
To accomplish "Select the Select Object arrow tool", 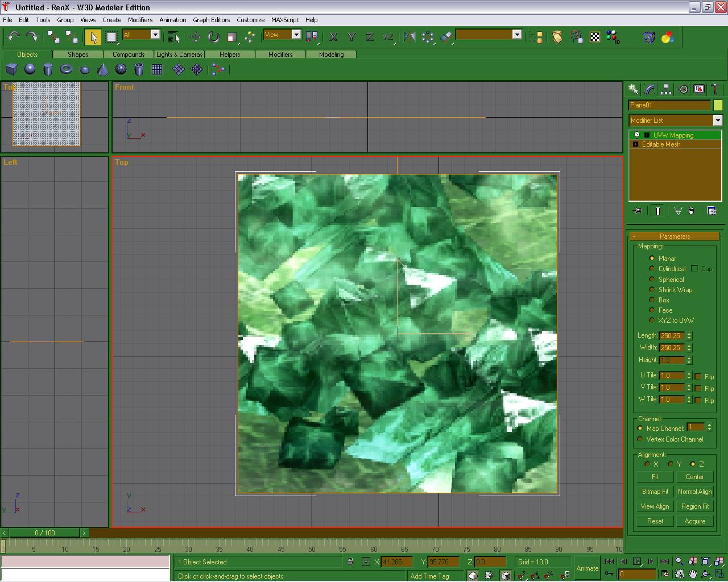I will click(x=93, y=37).
